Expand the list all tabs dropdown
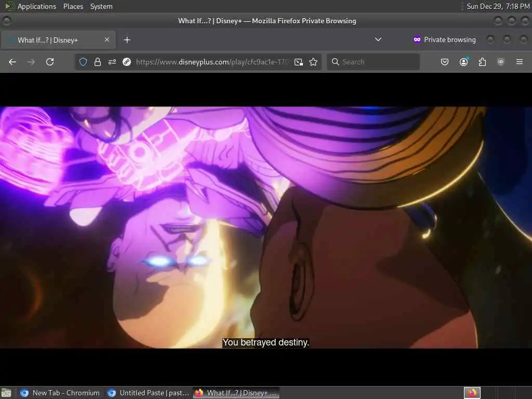 [x=378, y=39]
